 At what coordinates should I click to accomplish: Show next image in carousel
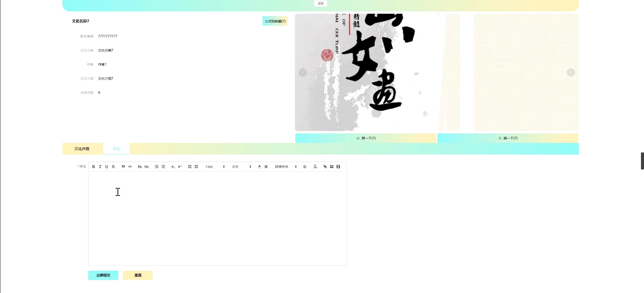pyautogui.click(x=571, y=72)
